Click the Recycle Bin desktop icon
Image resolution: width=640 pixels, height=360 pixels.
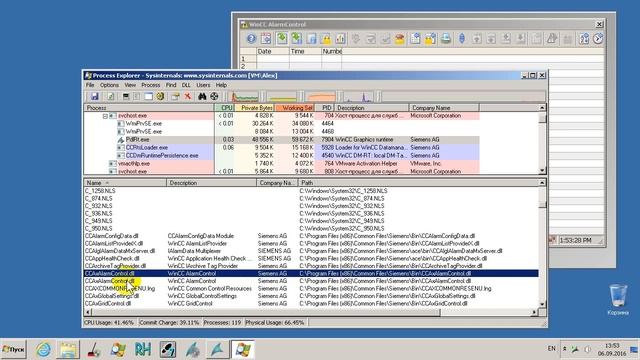618,300
